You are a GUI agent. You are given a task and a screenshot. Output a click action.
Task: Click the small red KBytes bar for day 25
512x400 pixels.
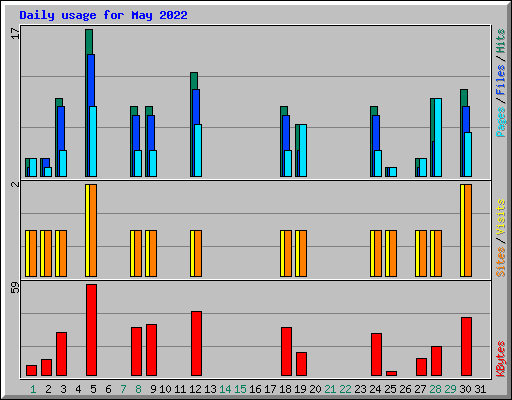click(x=391, y=373)
